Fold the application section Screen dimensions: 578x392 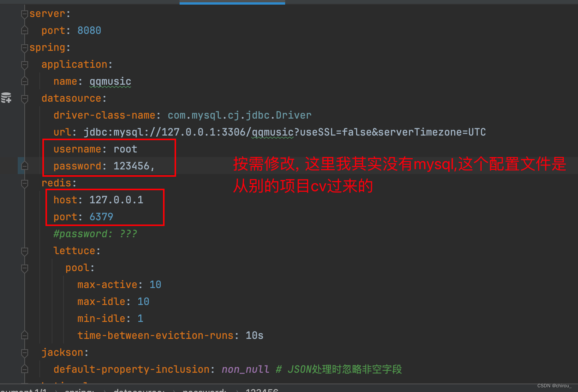click(x=25, y=65)
